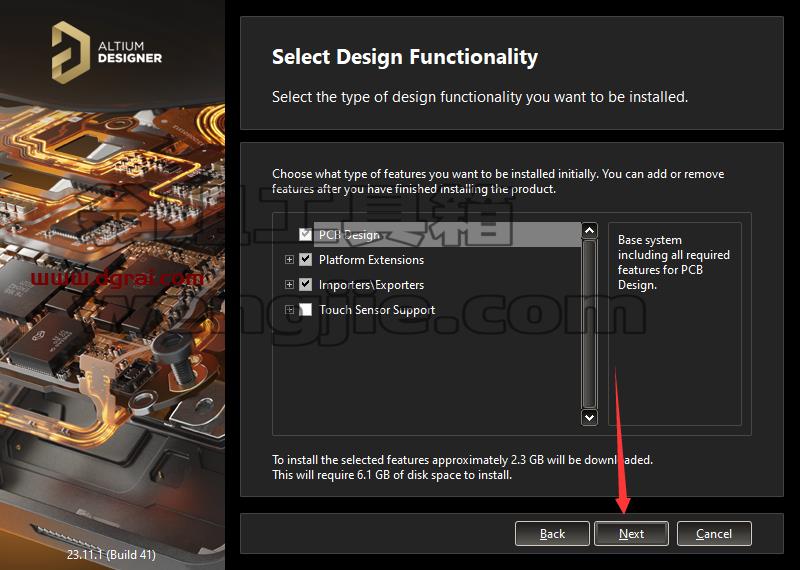Click the feature list scroll-down arrow
The width and height of the screenshot is (800, 570).
point(589,417)
